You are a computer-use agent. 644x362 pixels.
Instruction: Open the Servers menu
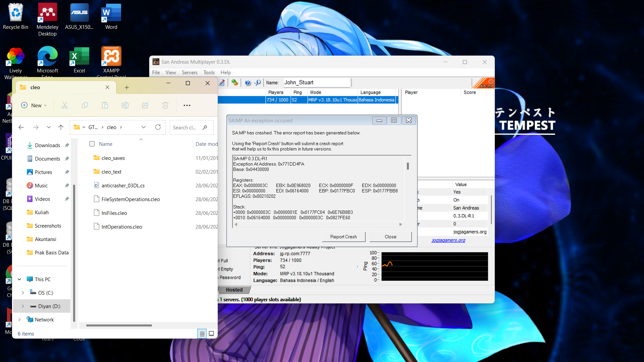(190, 72)
